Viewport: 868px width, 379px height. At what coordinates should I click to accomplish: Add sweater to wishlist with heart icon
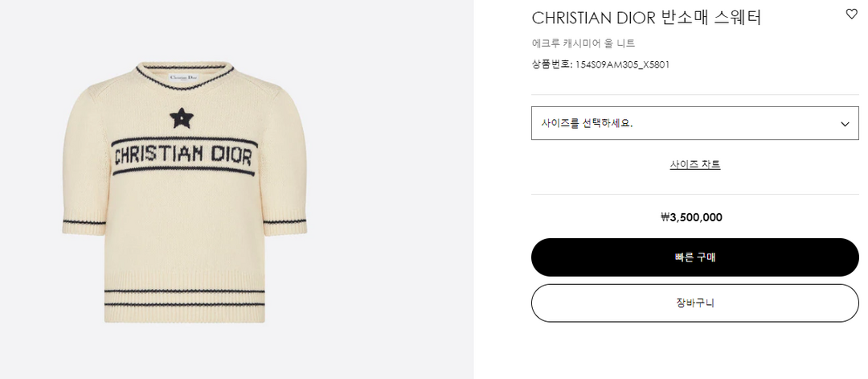[x=852, y=14]
